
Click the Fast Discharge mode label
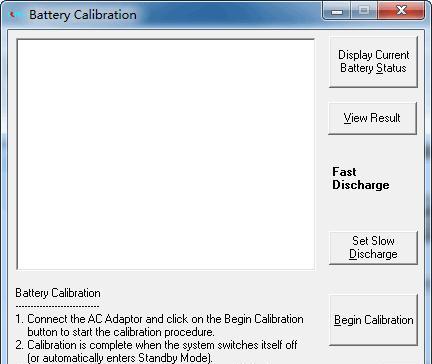[361, 178]
